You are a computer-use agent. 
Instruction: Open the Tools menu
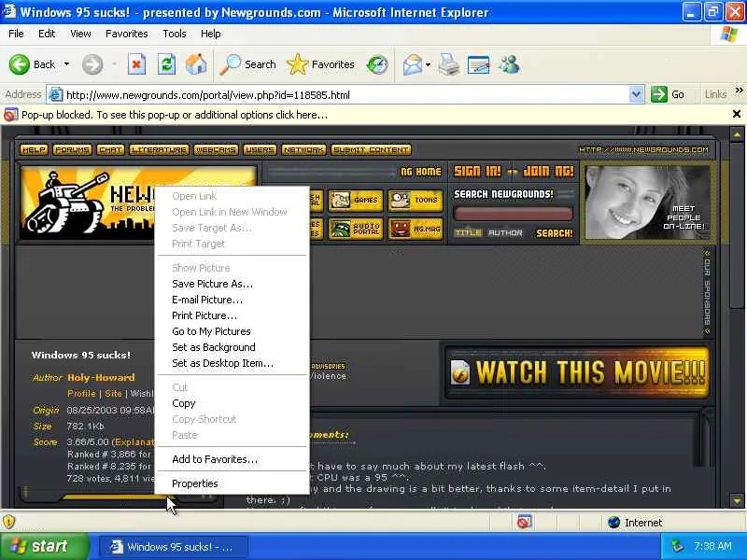point(175,34)
